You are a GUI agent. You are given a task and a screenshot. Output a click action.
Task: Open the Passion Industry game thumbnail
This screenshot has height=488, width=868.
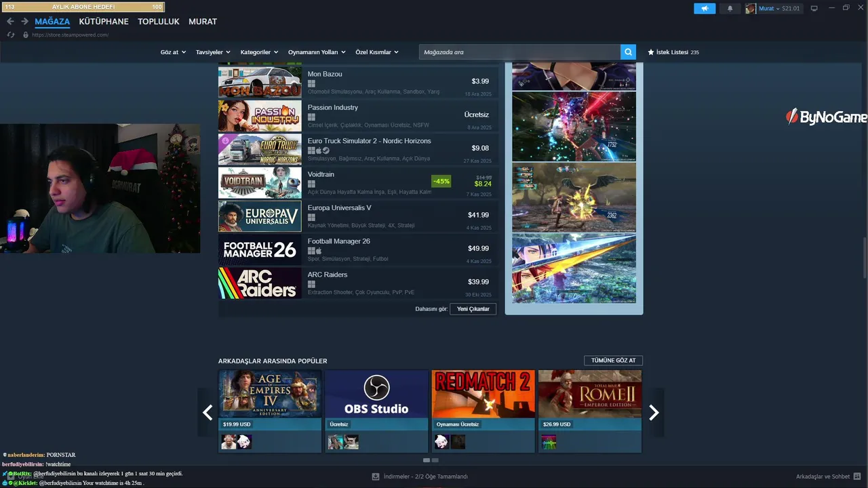[260, 115]
